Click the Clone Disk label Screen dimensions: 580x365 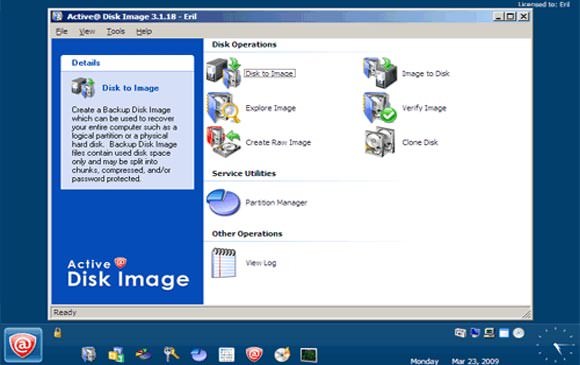(420, 142)
